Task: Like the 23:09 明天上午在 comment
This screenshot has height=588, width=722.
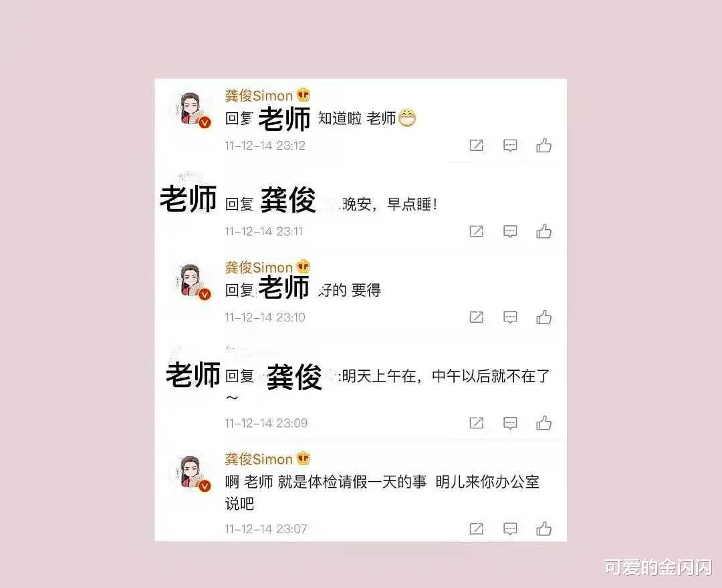Action: coord(544,422)
